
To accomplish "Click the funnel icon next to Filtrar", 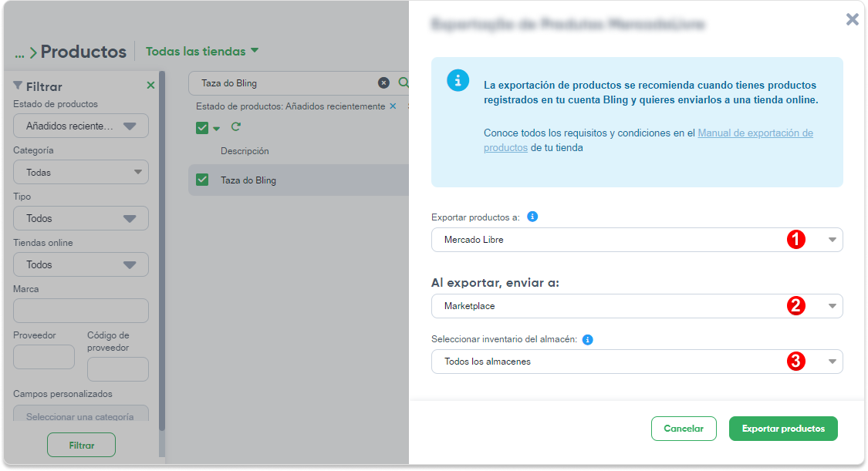I will pyautogui.click(x=18, y=86).
